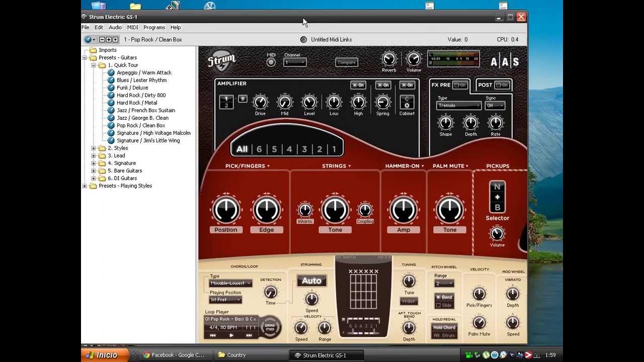
Task: Click the Midi Links icon in toolbar
Action: coord(303,39)
